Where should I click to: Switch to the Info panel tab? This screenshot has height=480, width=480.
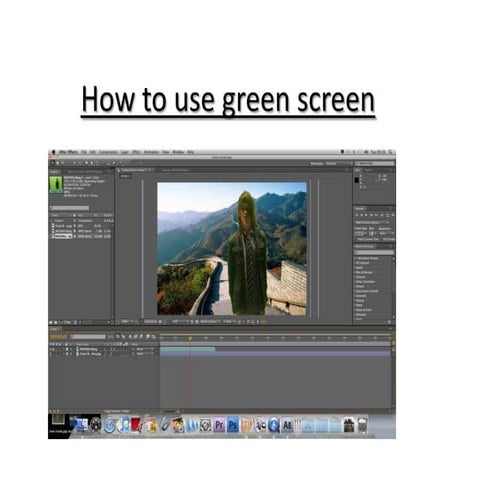tap(357, 170)
